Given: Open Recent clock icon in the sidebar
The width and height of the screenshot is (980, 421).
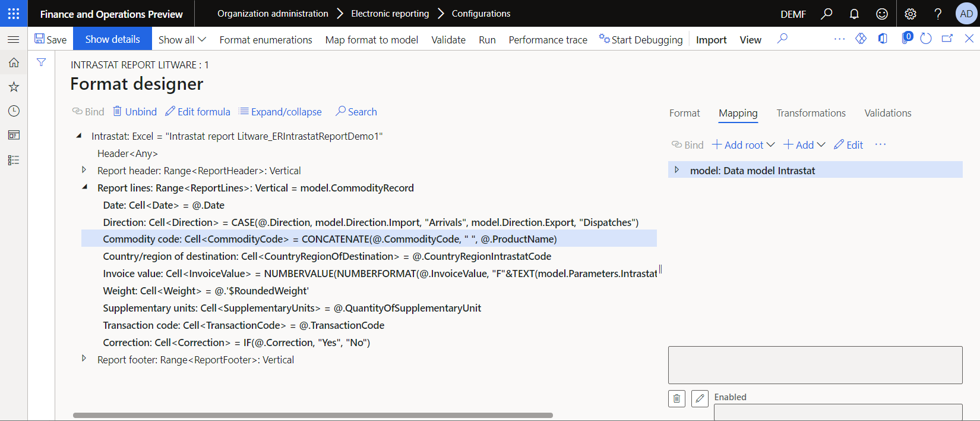Looking at the screenshot, I should (x=14, y=111).
